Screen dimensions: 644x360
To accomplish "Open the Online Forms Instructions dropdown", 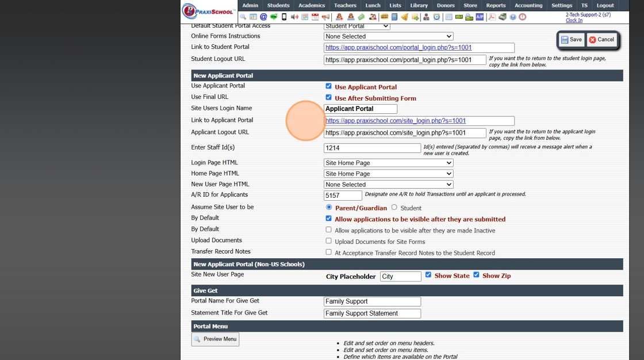I will coord(389,36).
